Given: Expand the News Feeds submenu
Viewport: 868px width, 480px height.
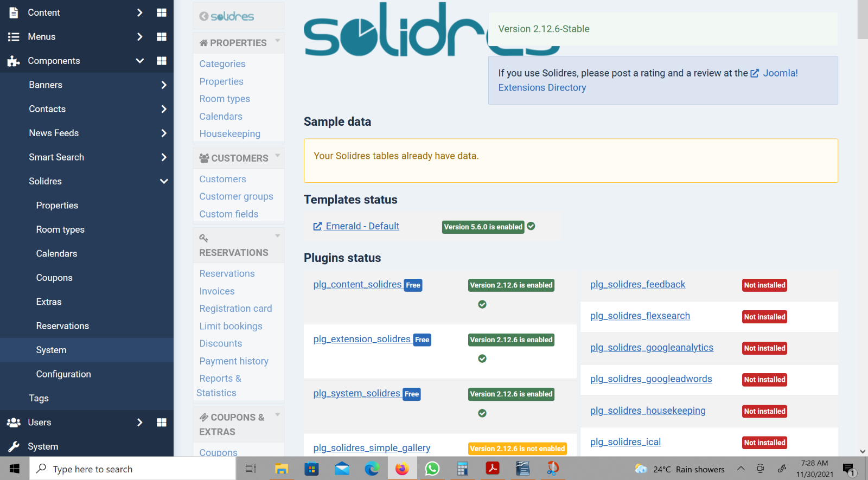Looking at the screenshot, I should click(164, 133).
